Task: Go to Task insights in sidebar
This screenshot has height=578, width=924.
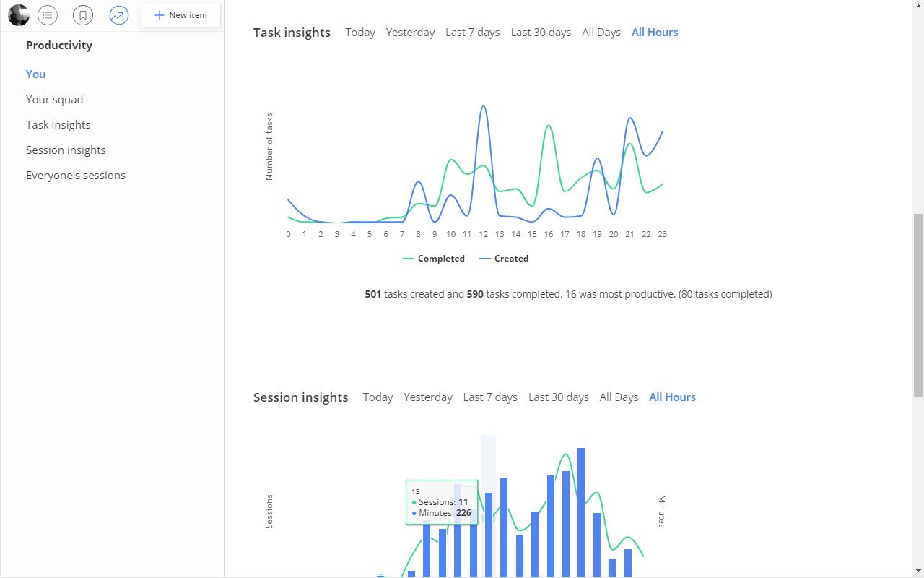Action: [58, 124]
